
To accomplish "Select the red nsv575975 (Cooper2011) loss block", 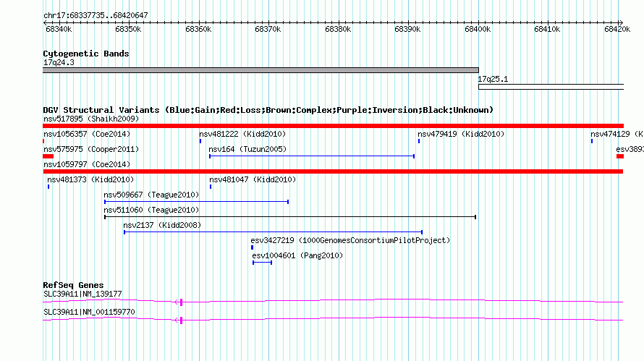I will (48, 156).
